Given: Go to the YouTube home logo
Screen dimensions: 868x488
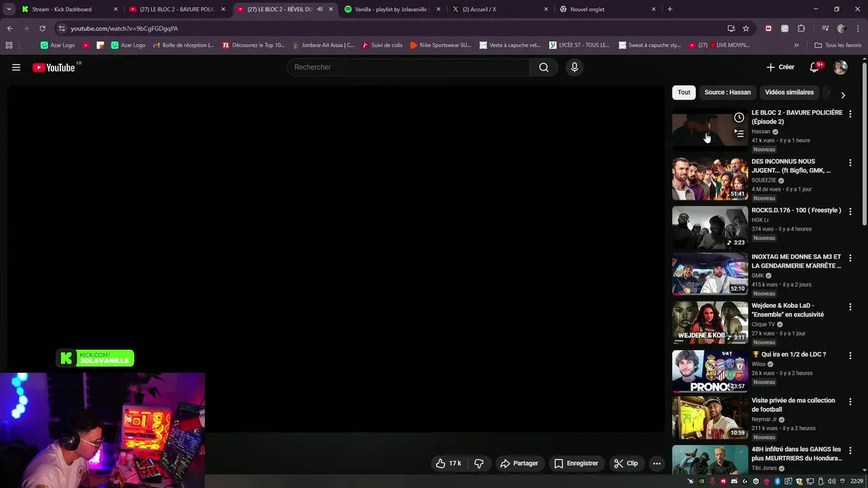Looking at the screenshot, I should 54,67.
